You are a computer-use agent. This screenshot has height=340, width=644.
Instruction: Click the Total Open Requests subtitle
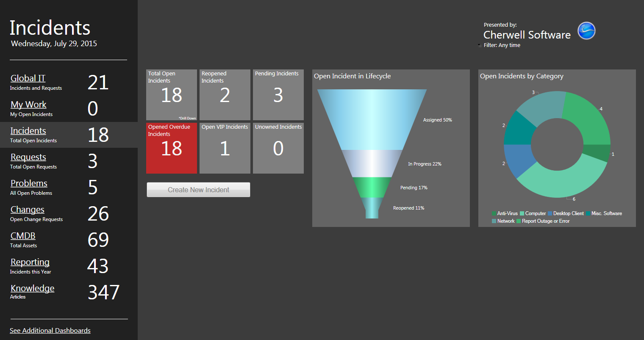[33, 167]
